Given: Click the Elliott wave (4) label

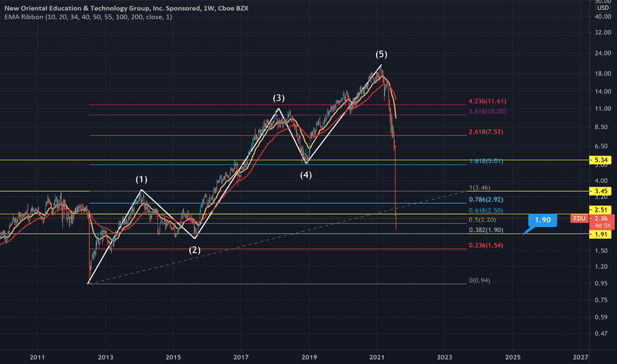Looking at the screenshot, I should (x=306, y=175).
